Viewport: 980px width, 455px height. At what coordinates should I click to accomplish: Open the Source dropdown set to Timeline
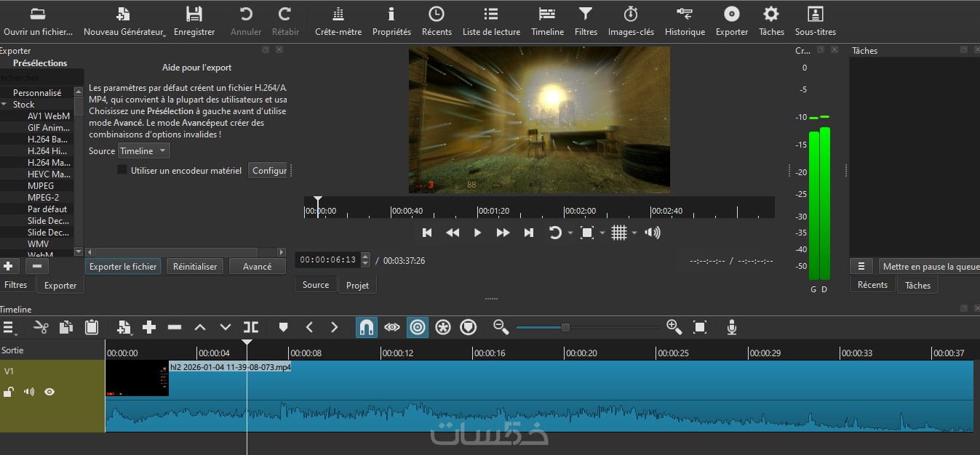[143, 150]
